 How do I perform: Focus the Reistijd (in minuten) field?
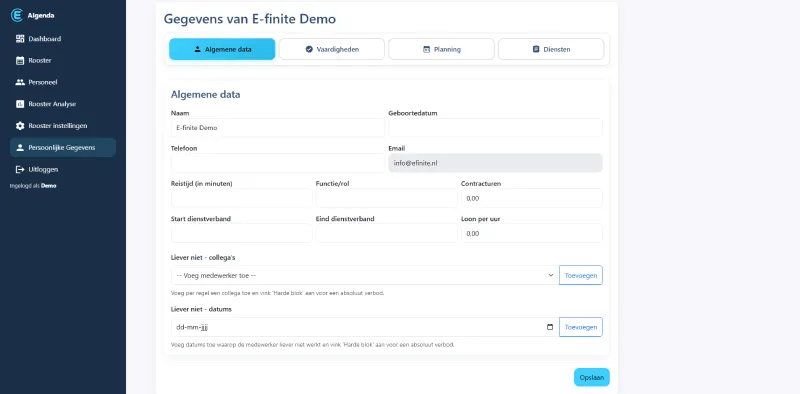(242, 198)
